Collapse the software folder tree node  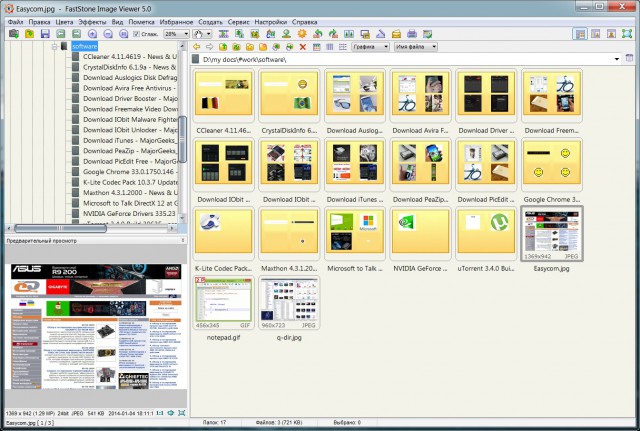coord(54,47)
